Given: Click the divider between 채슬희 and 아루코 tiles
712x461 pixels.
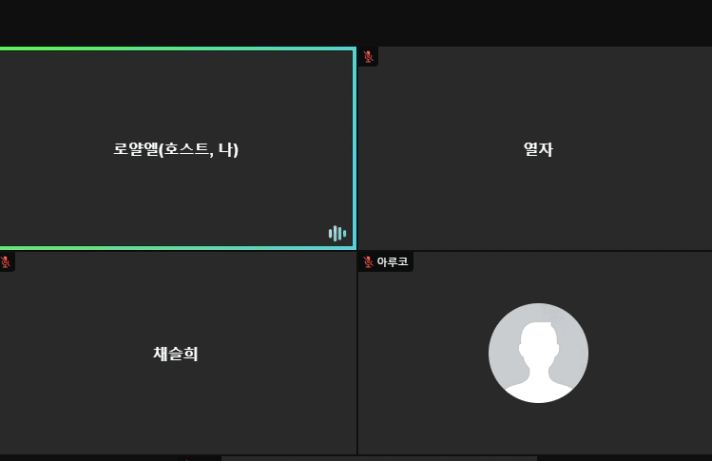Looking at the screenshot, I should pos(357,353).
